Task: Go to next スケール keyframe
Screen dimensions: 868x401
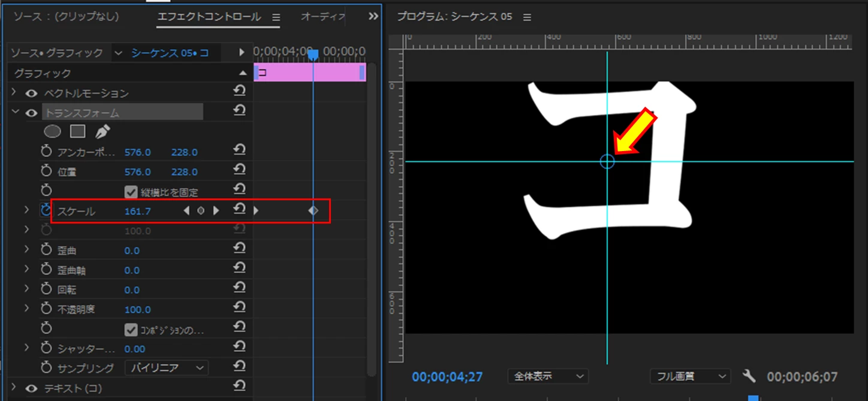Action: point(216,211)
